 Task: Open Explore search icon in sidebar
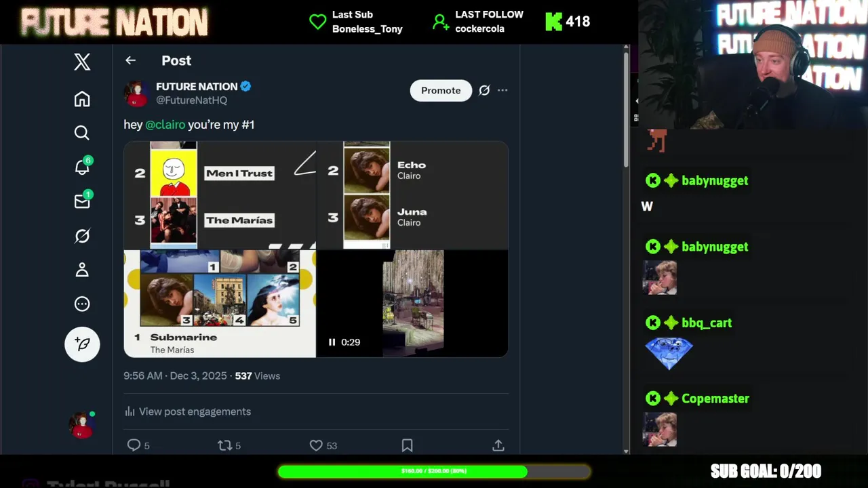point(82,133)
